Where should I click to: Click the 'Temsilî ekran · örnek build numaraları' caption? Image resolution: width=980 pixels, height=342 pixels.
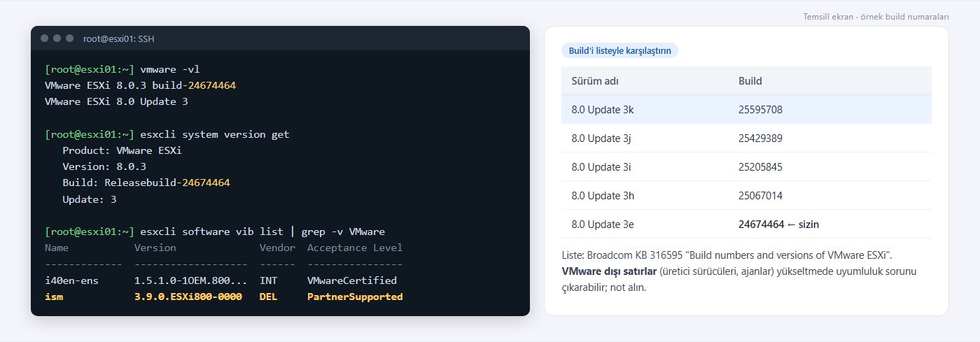tap(876, 17)
